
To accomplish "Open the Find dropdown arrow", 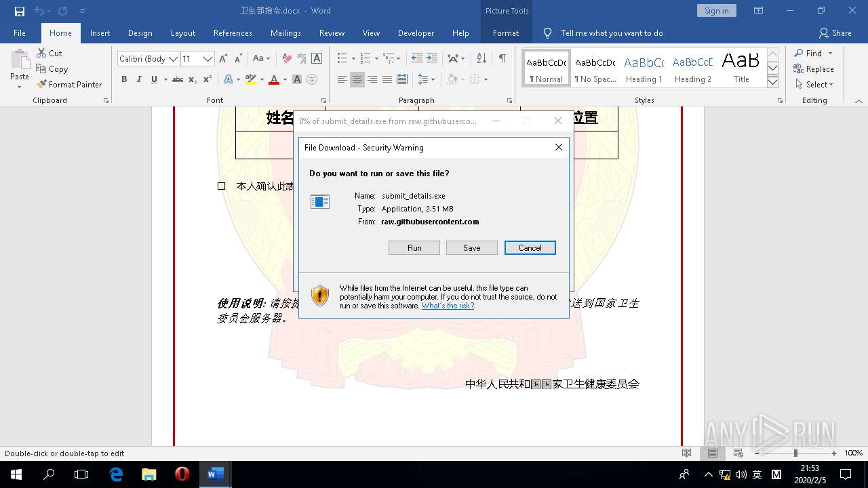I will (830, 53).
